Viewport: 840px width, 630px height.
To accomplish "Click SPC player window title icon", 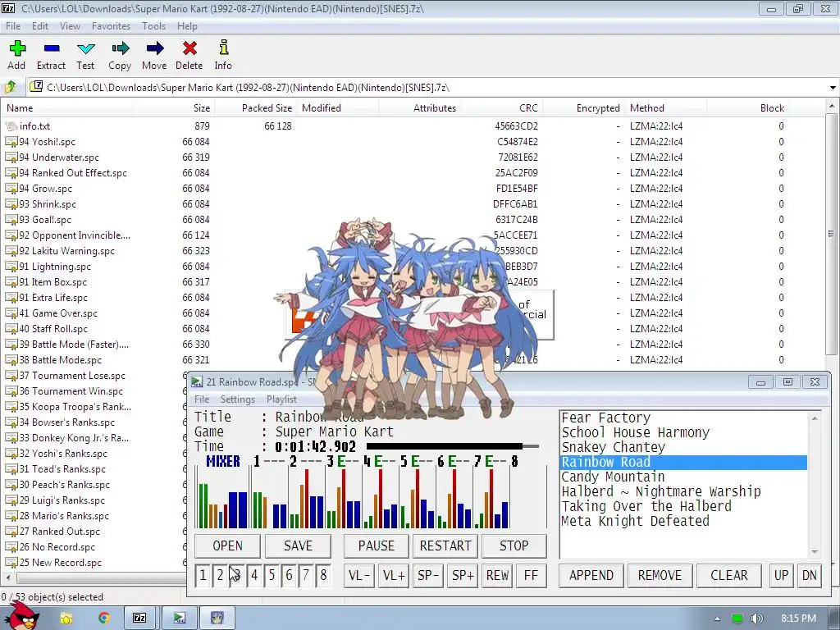I will pos(197,382).
